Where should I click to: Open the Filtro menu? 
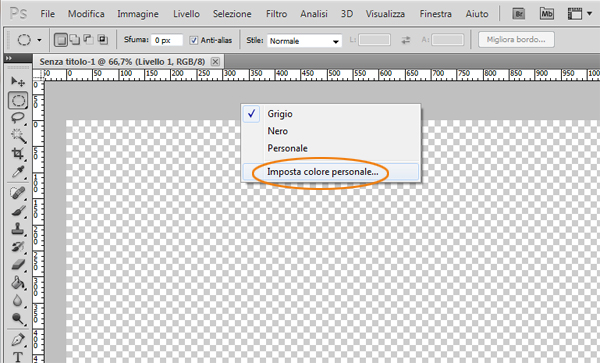tap(276, 14)
